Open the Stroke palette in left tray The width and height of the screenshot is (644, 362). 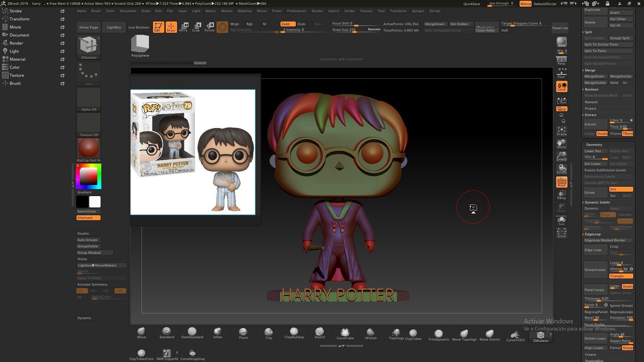click(15, 11)
